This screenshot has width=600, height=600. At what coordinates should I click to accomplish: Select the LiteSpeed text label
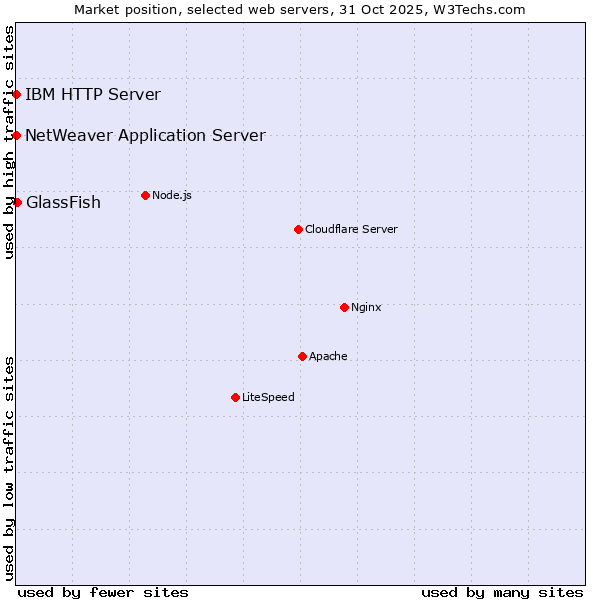point(268,397)
